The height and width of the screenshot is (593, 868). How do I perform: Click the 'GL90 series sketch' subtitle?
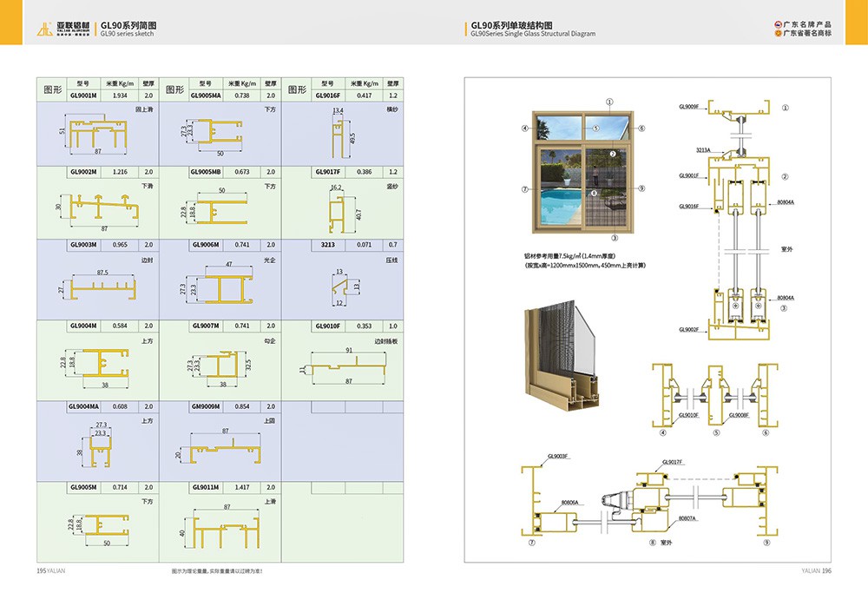pos(128,34)
